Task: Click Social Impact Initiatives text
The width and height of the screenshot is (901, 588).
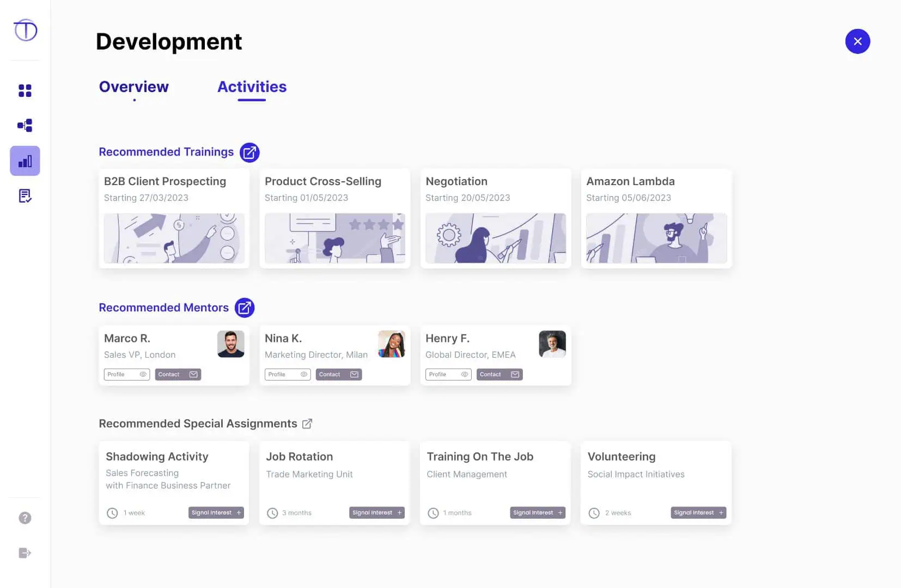Action: pos(636,474)
